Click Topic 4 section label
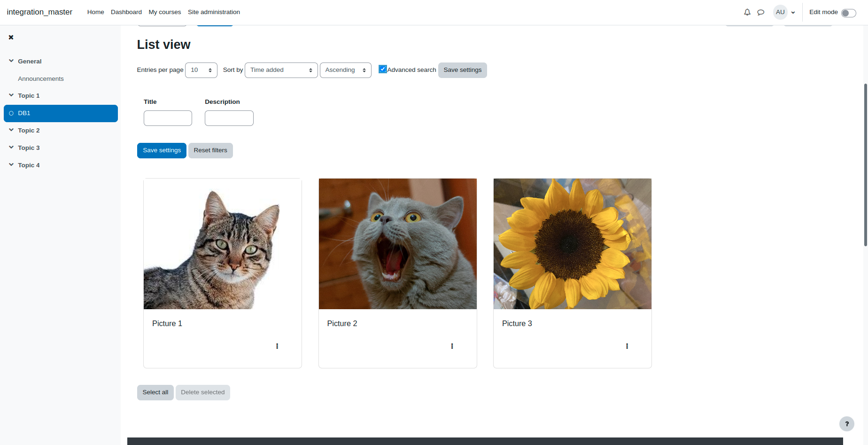The height and width of the screenshot is (445, 868). [x=29, y=165]
